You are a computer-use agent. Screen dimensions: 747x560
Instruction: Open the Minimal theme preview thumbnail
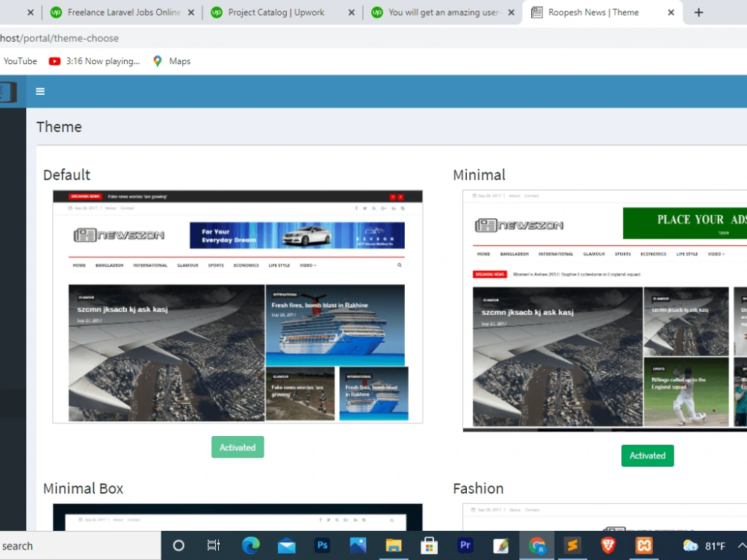click(604, 311)
